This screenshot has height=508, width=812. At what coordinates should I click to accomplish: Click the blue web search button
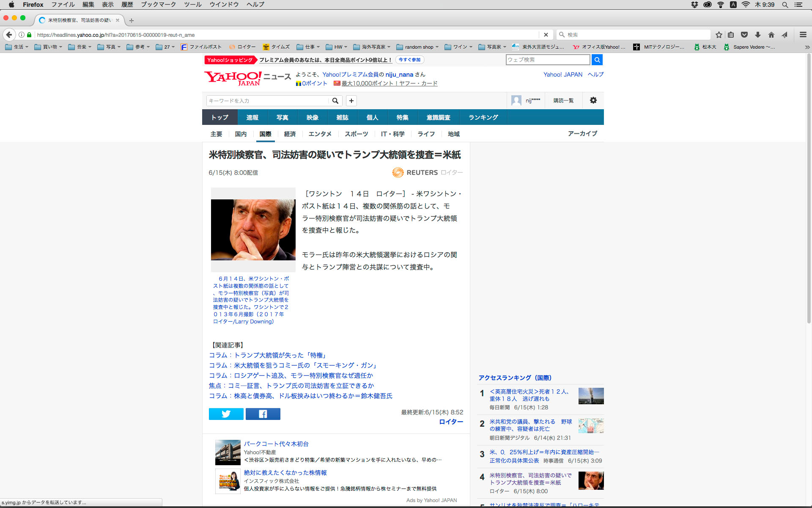point(597,60)
